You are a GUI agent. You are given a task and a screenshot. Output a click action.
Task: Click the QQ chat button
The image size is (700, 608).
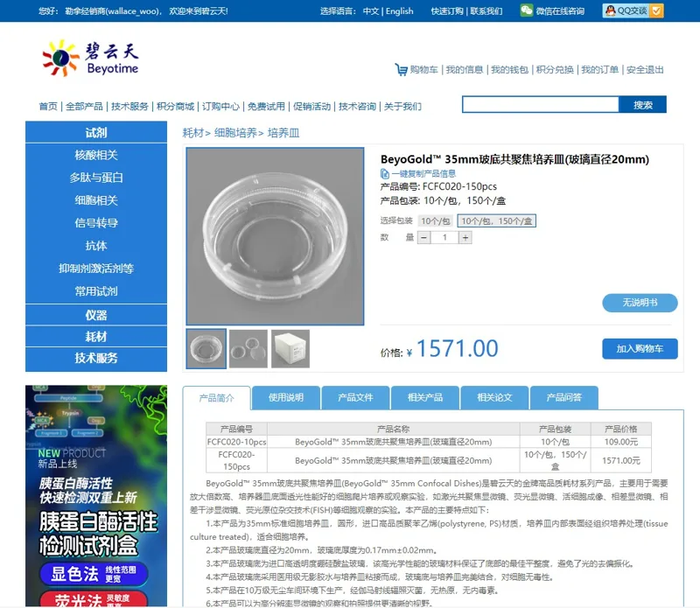(x=633, y=10)
